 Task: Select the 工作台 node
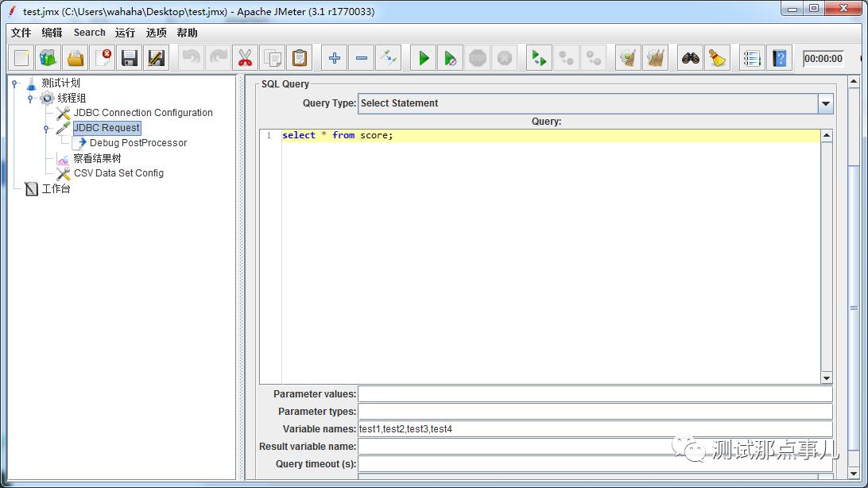click(56, 188)
